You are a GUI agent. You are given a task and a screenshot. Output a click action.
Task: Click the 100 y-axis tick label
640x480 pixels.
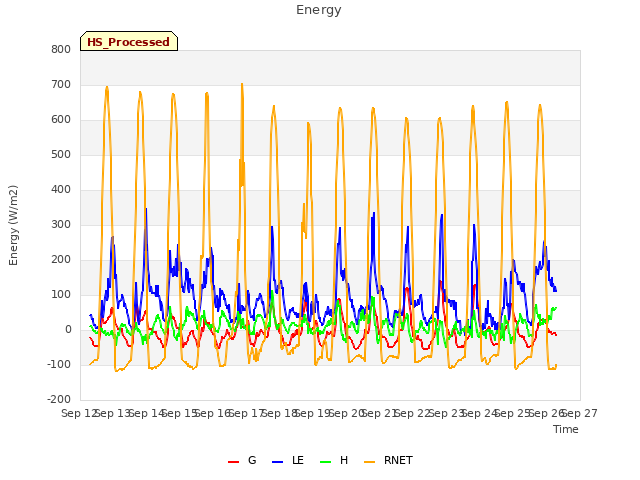pyautogui.click(x=61, y=295)
